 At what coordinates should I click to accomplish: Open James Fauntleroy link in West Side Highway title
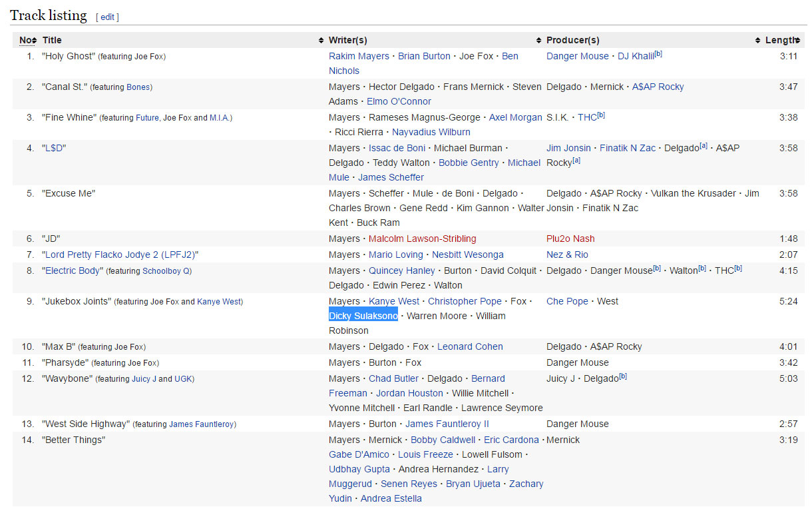point(201,424)
